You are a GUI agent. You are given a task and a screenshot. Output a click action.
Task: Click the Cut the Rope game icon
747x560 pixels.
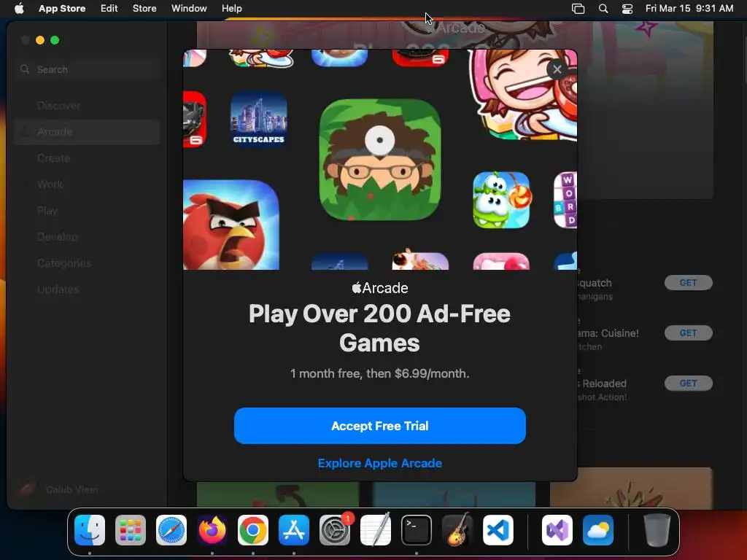tap(500, 200)
